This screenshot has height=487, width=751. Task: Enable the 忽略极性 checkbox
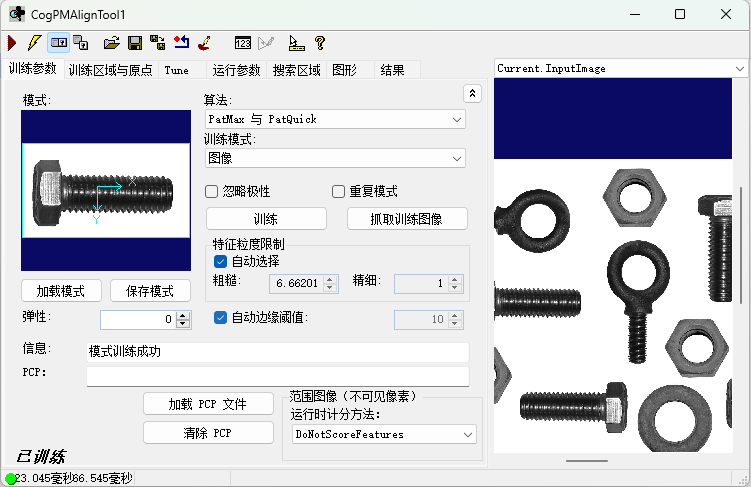tap(211, 192)
